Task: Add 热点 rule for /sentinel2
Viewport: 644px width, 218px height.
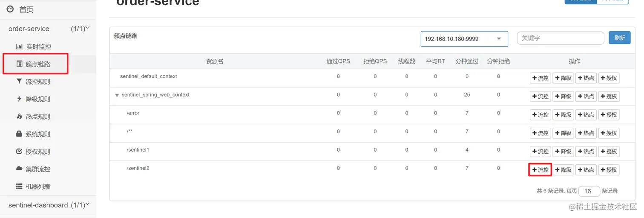Action: click(586, 170)
